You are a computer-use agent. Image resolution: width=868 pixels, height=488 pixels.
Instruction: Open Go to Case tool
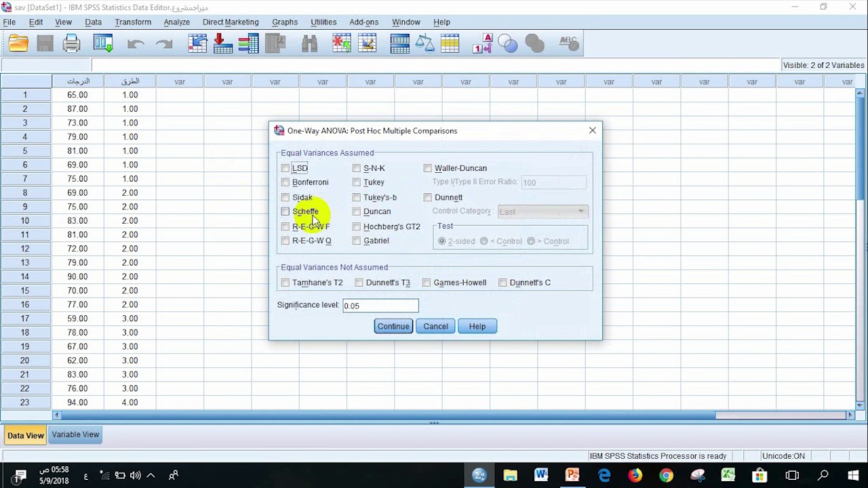click(x=197, y=44)
